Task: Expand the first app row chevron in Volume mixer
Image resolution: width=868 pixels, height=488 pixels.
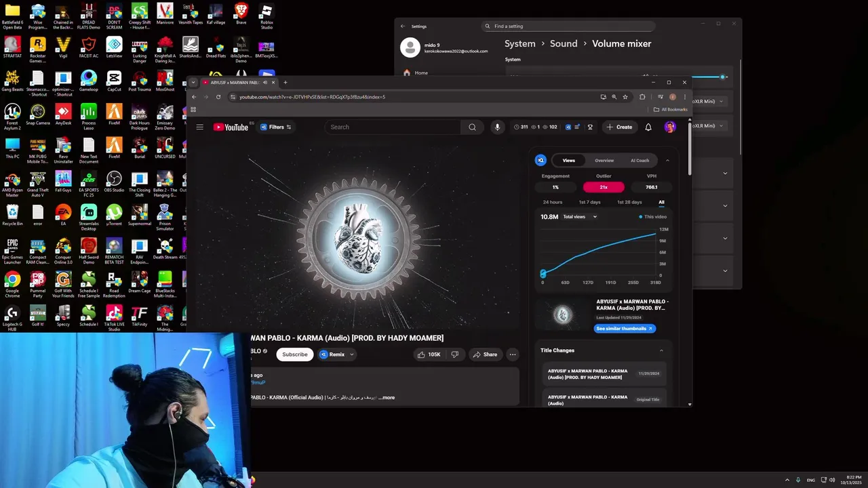Action: point(725,174)
